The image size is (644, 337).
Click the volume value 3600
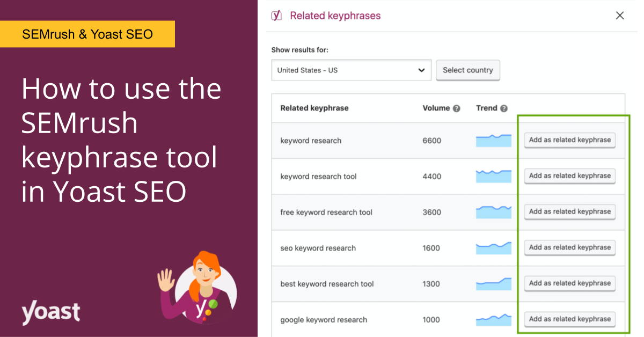431,213
